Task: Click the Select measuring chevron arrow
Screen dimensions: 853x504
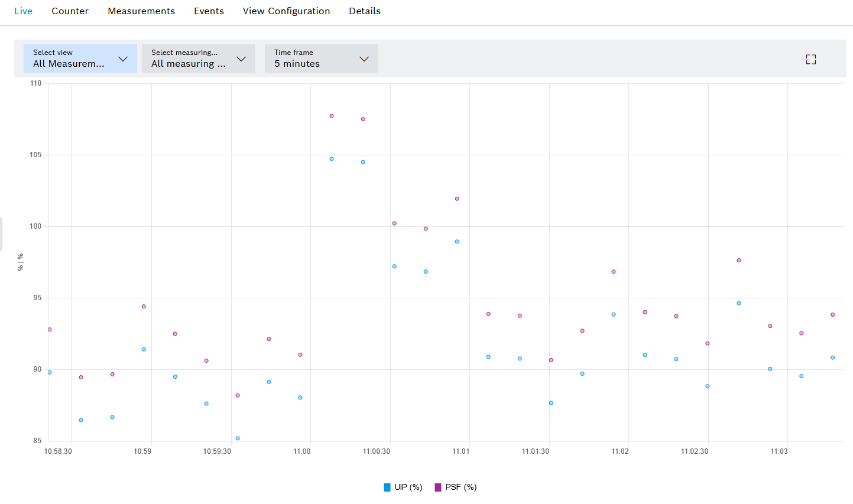Action: click(x=241, y=59)
